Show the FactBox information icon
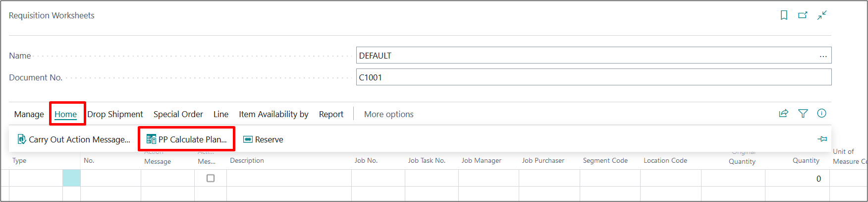Screen dimensions: 868x202 (821, 114)
